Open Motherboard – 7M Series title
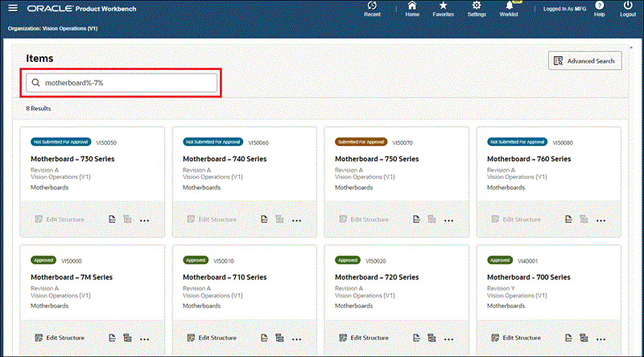Screen dimensions: 644x357 pos(72,277)
